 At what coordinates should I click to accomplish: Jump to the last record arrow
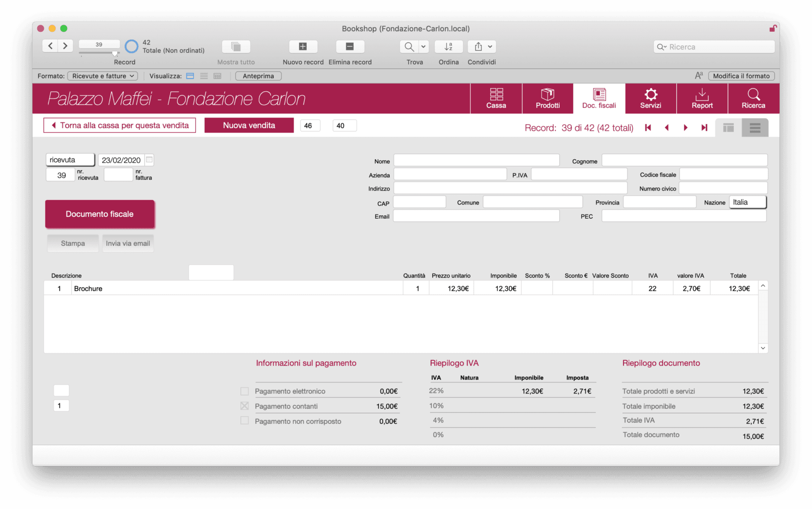click(x=704, y=128)
